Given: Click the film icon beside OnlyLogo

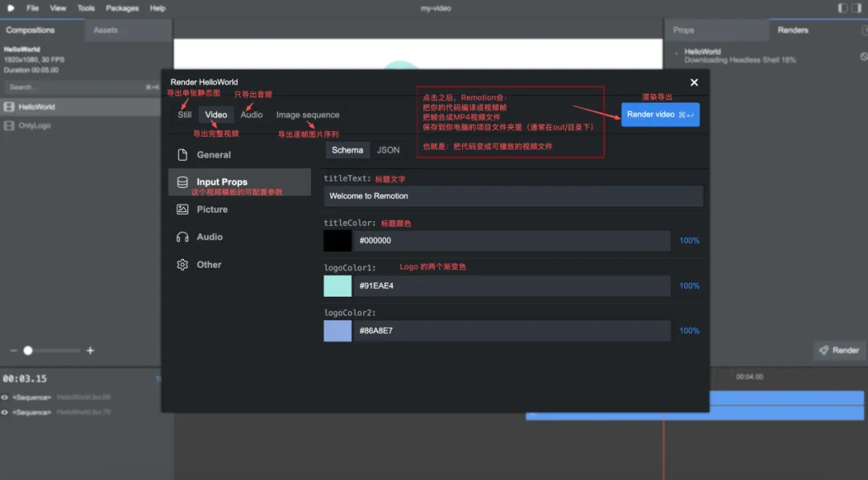Looking at the screenshot, I should pos(9,125).
